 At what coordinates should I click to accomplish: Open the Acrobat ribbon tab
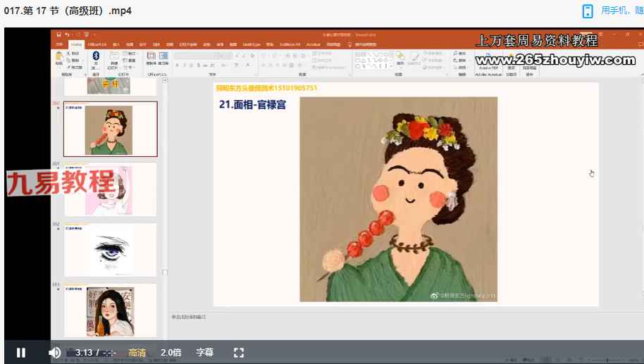(x=313, y=44)
